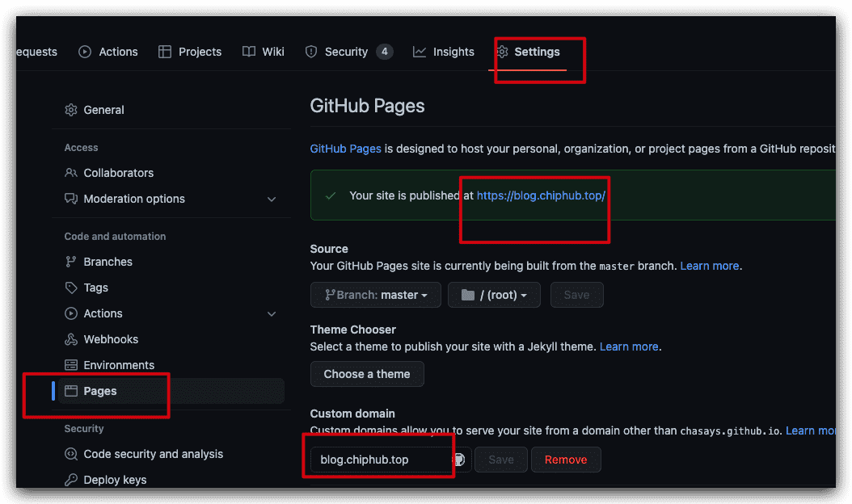Open the Settings tab
This screenshot has height=504, width=852.
point(528,52)
